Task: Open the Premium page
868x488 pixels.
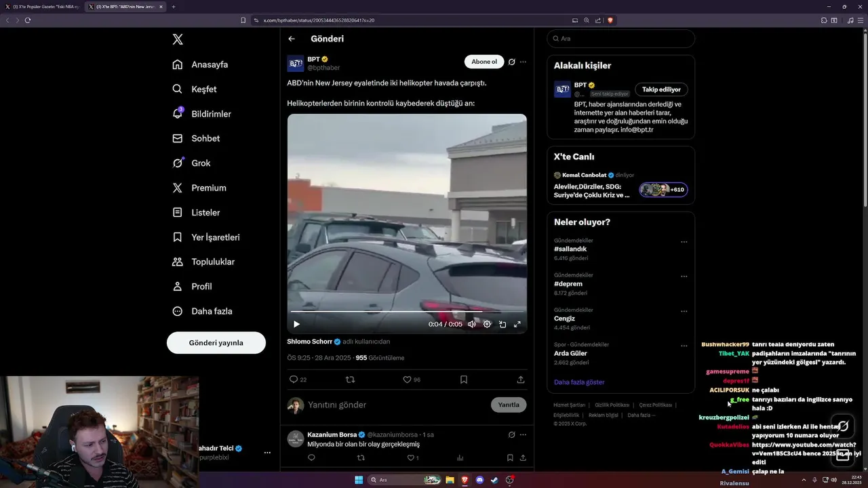Action: pyautogui.click(x=199, y=188)
